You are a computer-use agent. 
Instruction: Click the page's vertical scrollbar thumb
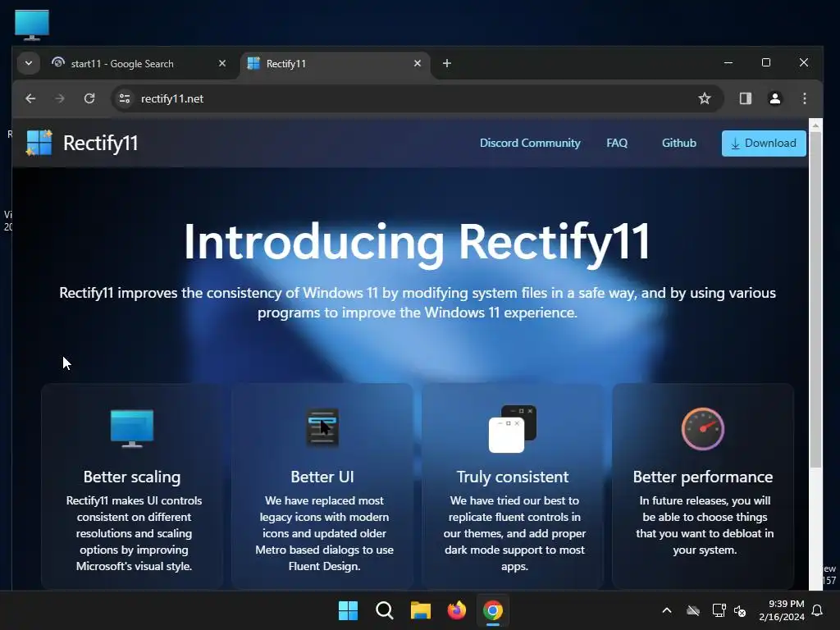pyautogui.click(x=815, y=300)
